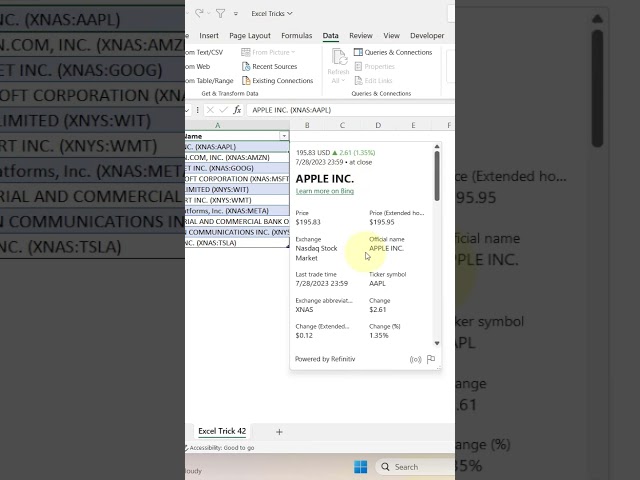The width and height of the screenshot is (640, 480).
Task: Confirm the formula bar entry checkmark
Action: tap(223, 110)
